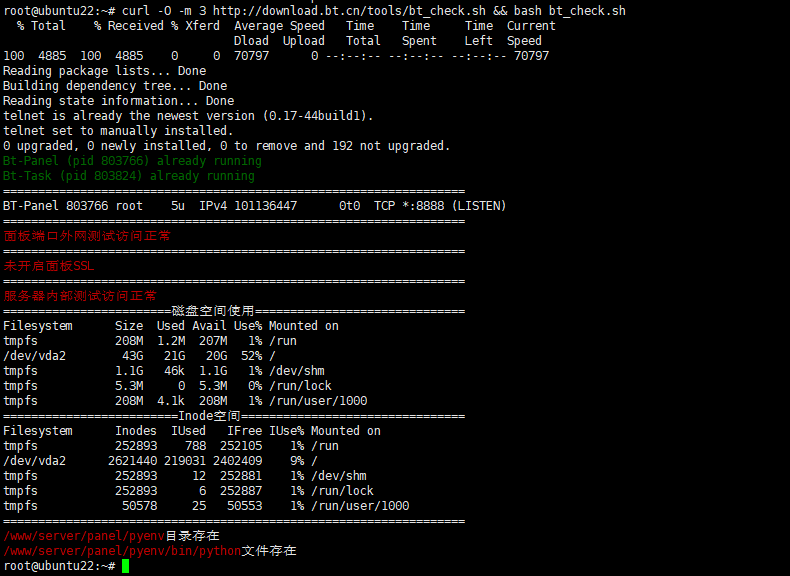The height and width of the screenshot is (576, 790).
Task: Click the IFree value '2402409'
Action: pyautogui.click(x=237, y=461)
